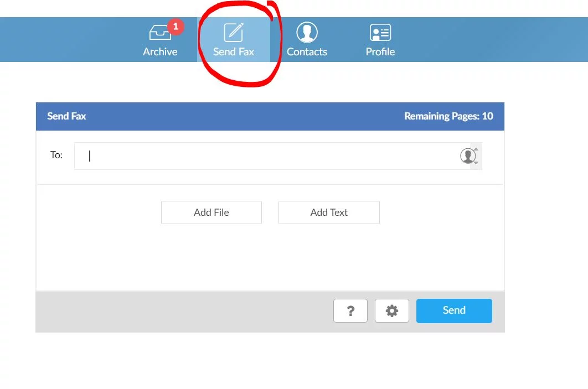588x389 pixels.
Task: Pick a recipient using the contact icon
Action: click(x=468, y=156)
